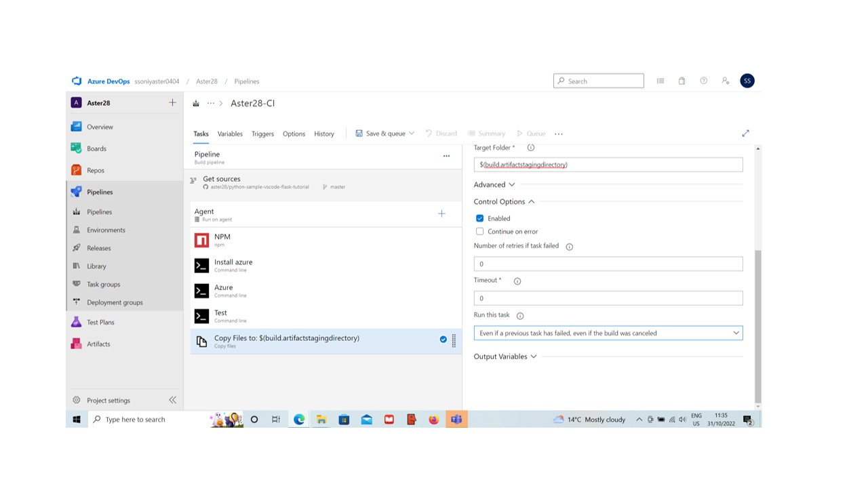
Task: Open the Run this task dropdown
Action: point(608,333)
